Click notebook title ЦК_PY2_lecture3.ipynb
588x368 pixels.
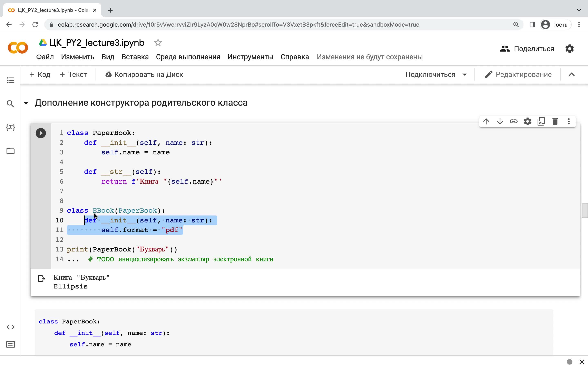[x=97, y=43]
